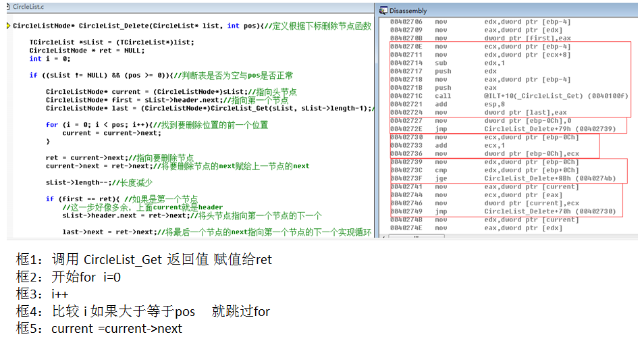Click disassembly address 00402741

pos(406,186)
